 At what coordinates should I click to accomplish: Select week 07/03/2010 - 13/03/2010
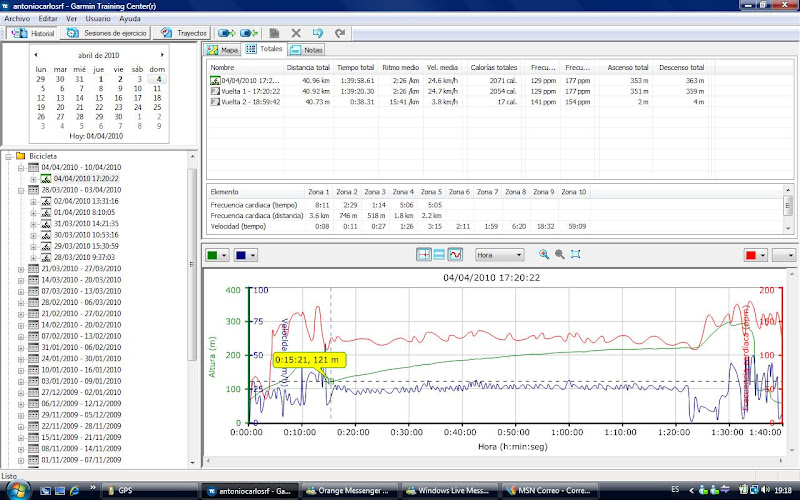point(81,291)
